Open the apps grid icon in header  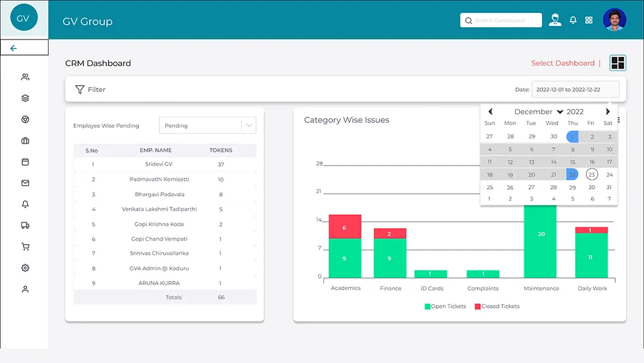[x=589, y=20]
